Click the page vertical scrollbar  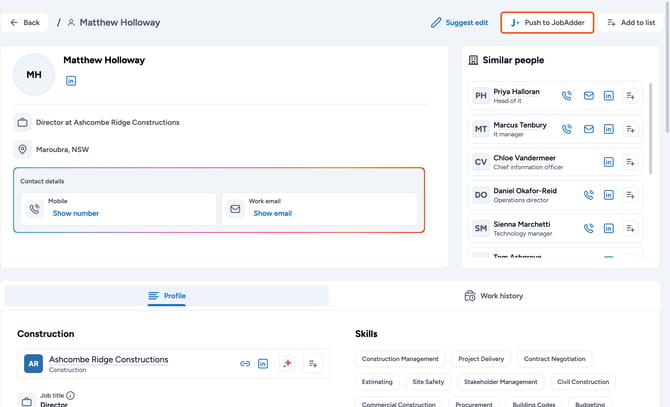point(667,68)
